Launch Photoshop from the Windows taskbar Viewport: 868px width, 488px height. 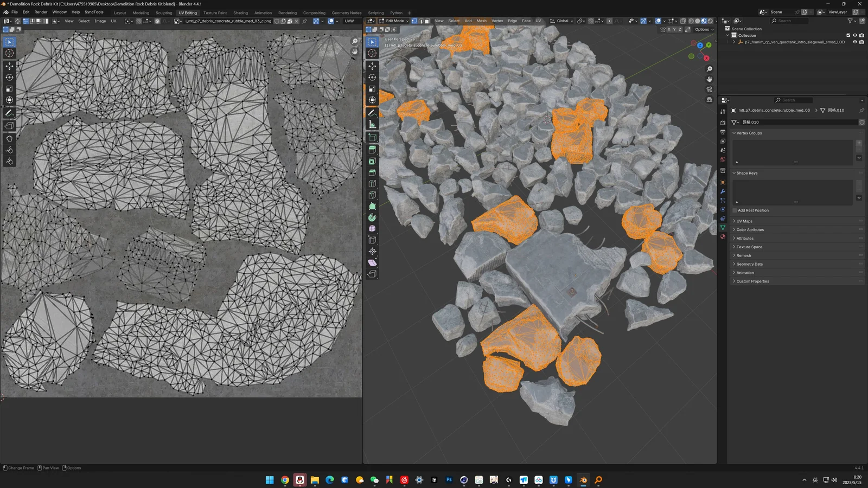449,480
